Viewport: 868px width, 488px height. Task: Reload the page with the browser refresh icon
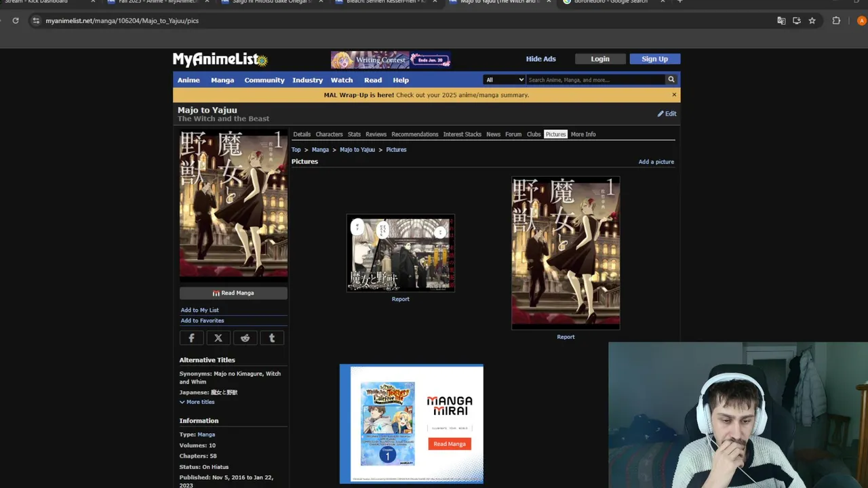pyautogui.click(x=16, y=20)
